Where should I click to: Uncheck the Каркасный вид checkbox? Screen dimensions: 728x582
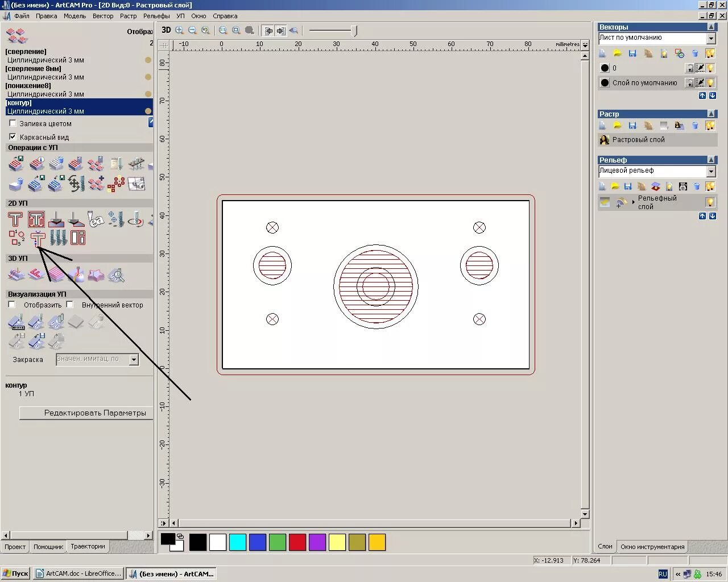pyautogui.click(x=13, y=137)
